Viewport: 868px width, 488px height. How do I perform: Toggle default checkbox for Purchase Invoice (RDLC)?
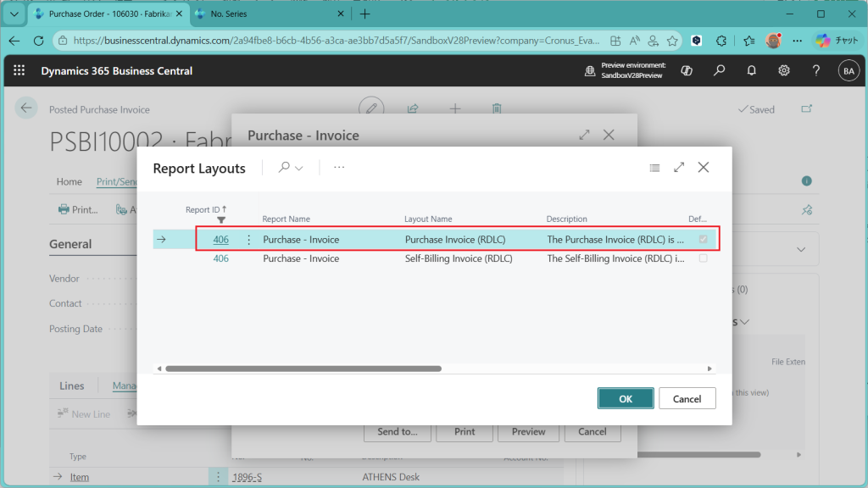tap(703, 240)
